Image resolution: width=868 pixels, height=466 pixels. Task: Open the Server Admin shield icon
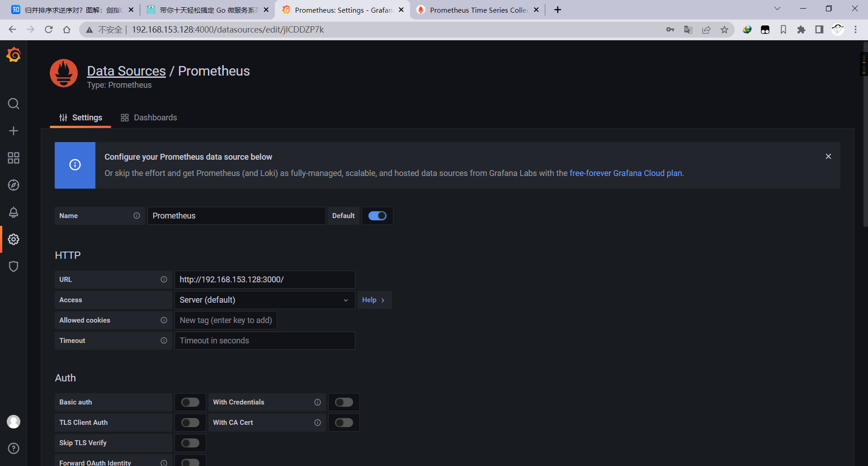coord(14,266)
